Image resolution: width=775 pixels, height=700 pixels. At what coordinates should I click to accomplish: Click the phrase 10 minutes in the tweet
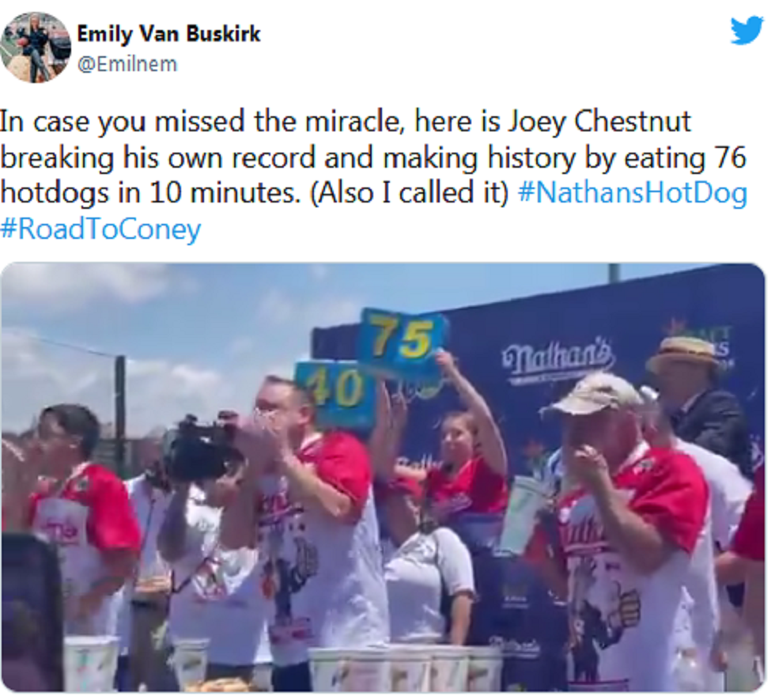pyautogui.click(x=225, y=193)
